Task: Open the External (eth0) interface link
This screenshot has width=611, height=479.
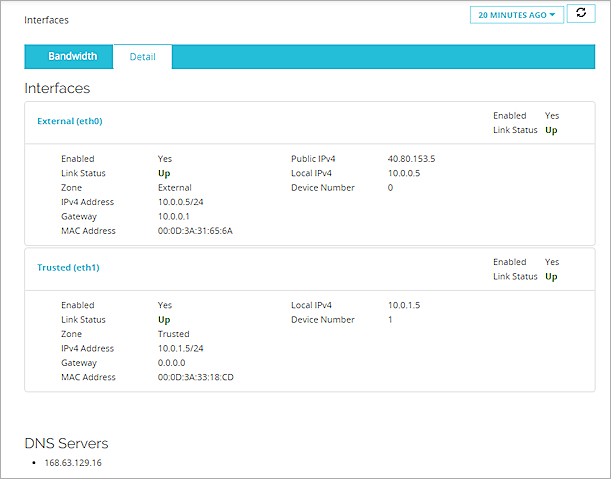Action: pos(69,122)
